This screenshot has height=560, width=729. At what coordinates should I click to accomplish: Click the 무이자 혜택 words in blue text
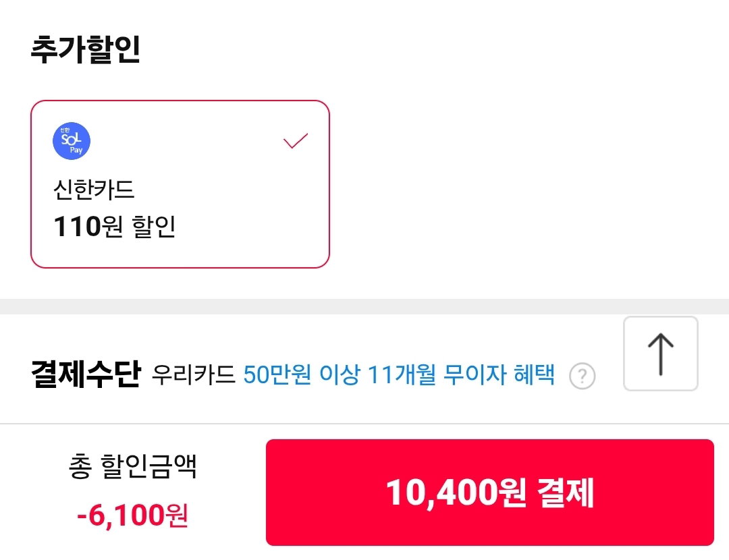point(499,374)
